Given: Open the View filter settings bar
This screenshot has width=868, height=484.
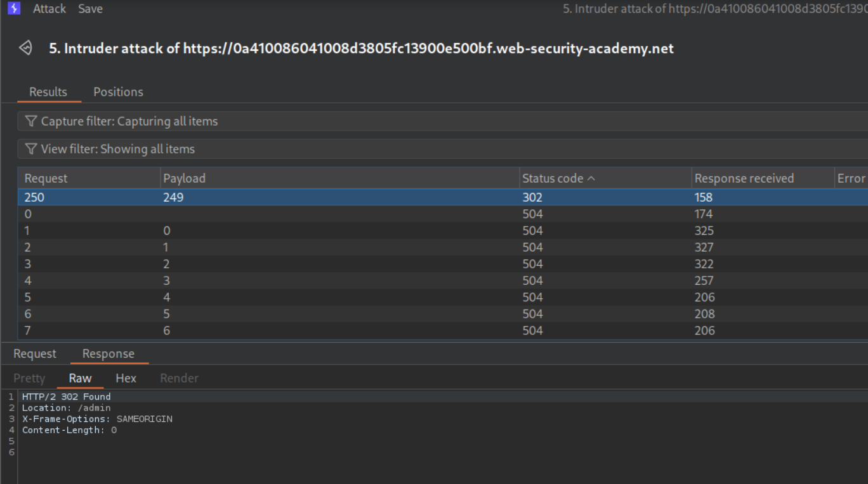Looking at the screenshot, I should tap(381, 149).
